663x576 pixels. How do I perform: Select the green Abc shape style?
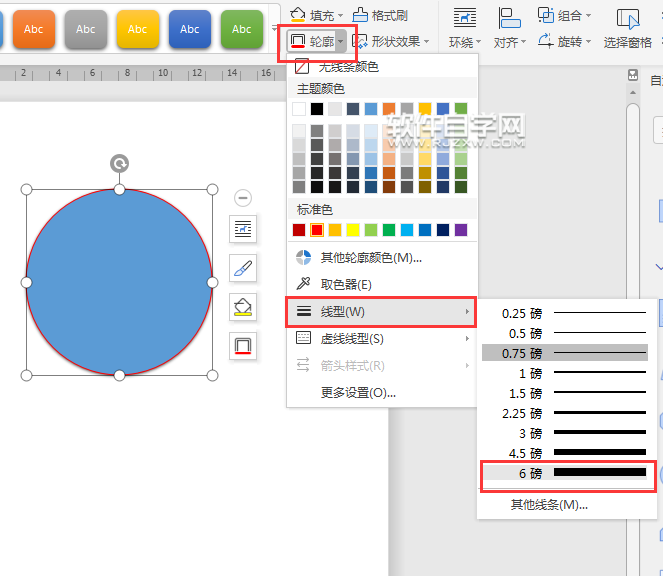[241, 29]
